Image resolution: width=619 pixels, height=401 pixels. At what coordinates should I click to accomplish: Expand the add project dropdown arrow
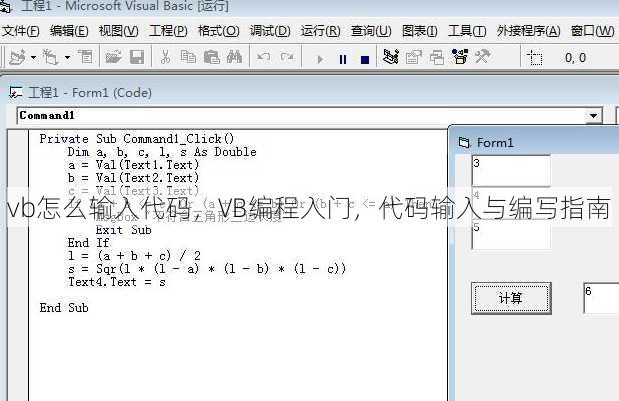pos(33,58)
